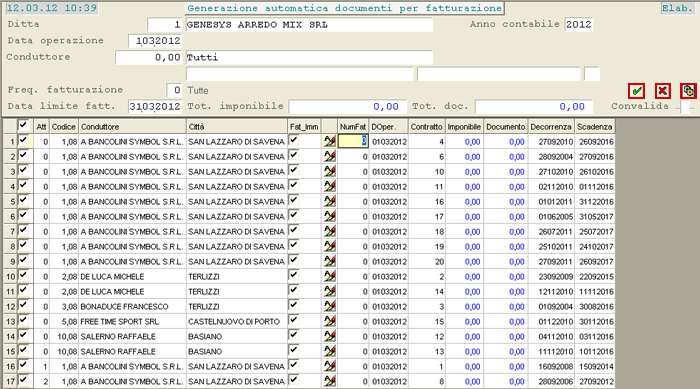
Task: Click the Anno contabile field 2012
Action: pos(579,25)
